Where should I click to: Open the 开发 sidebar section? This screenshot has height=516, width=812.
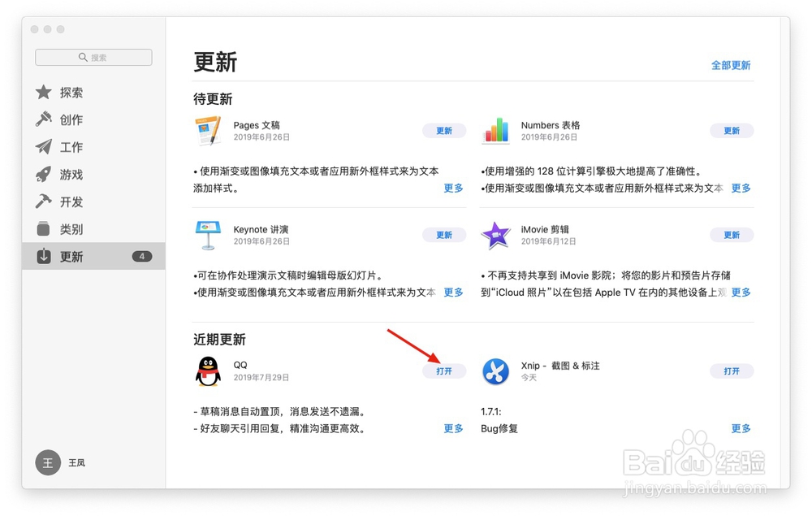(x=93, y=202)
